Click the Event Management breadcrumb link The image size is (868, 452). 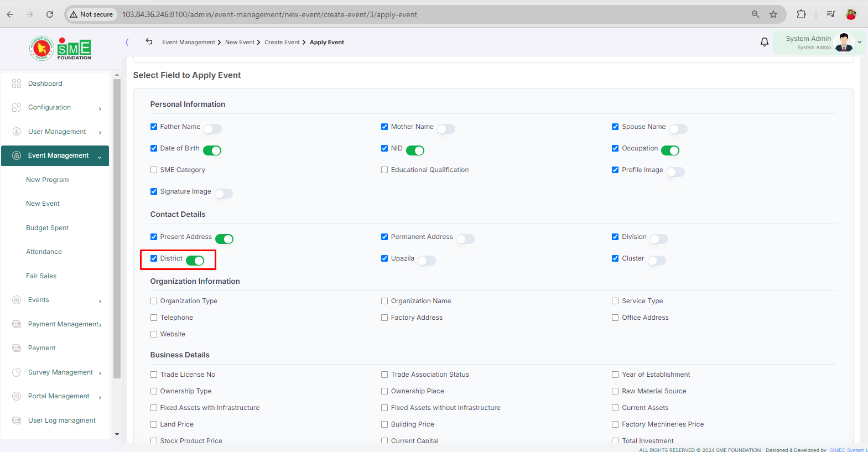click(x=189, y=42)
